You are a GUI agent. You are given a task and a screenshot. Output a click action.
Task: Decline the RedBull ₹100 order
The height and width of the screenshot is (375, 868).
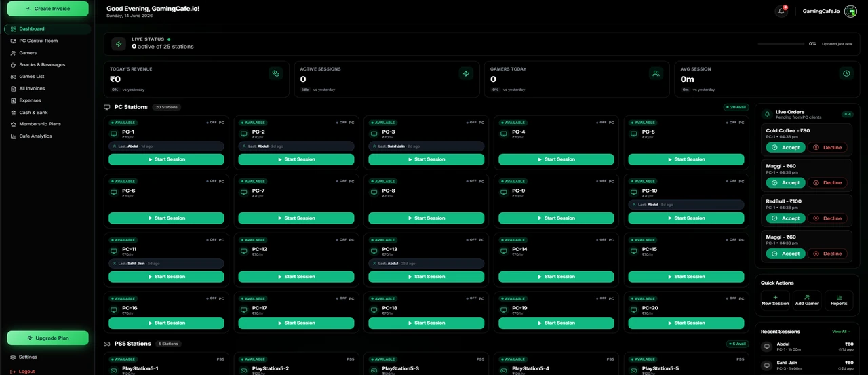(x=827, y=218)
